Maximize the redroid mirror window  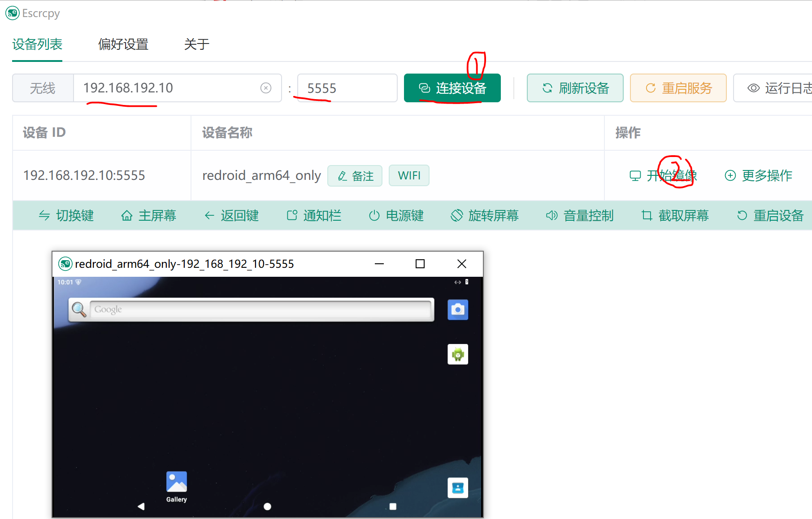coord(420,264)
